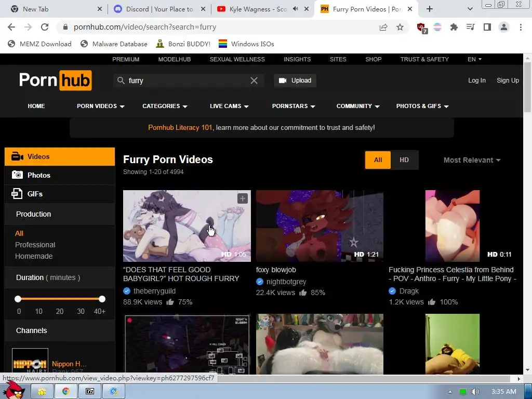Go to HOME in the navigation bar
Screen dimensions: 532x399
(36, 106)
